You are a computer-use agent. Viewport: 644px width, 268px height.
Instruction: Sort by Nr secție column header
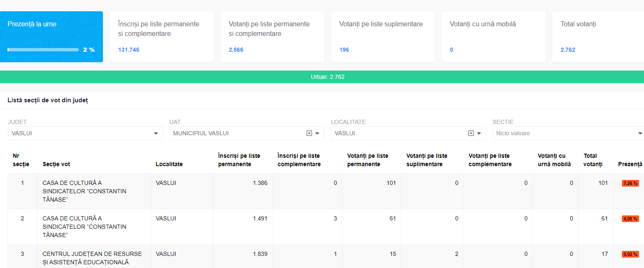click(x=21, y=160)
